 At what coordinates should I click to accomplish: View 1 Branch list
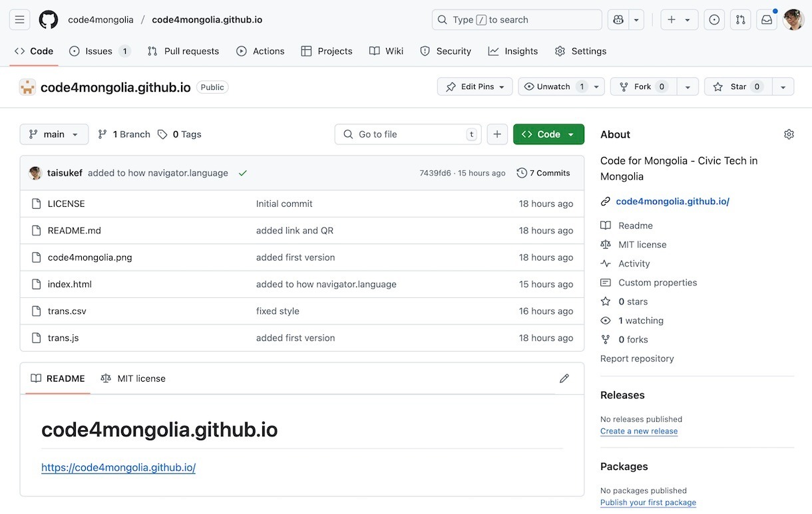[x=124, y=134]
